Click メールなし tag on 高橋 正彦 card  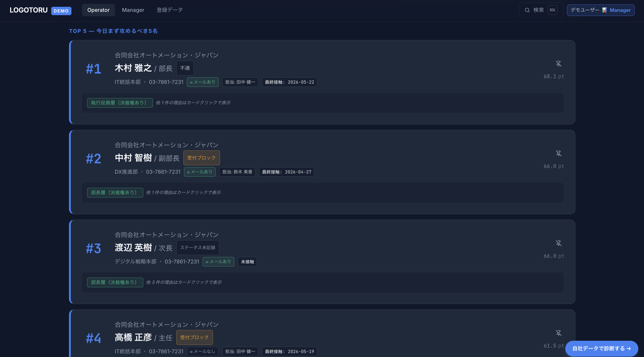[202, 351]
